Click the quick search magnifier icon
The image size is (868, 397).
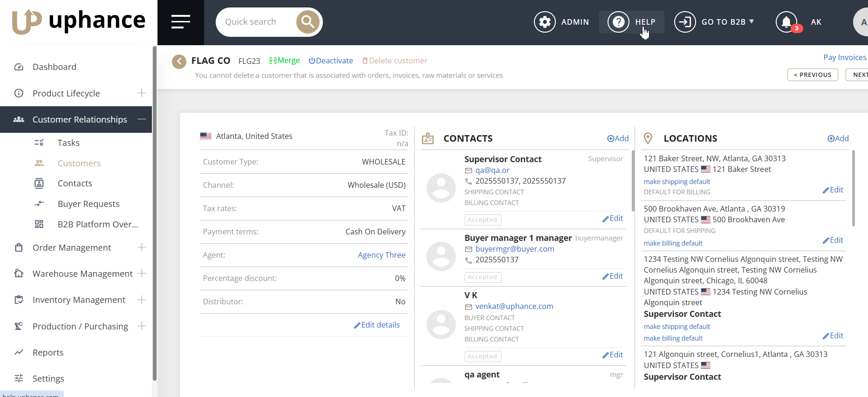coord(308,22)
